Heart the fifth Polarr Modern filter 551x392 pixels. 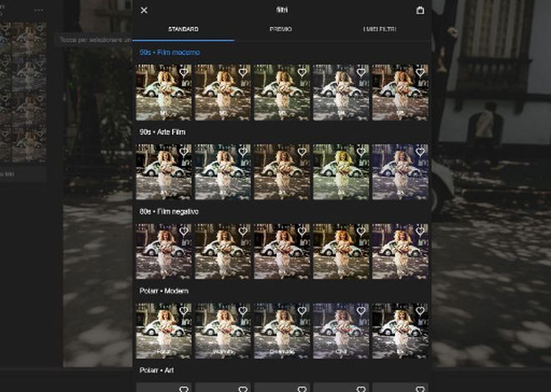420,311
